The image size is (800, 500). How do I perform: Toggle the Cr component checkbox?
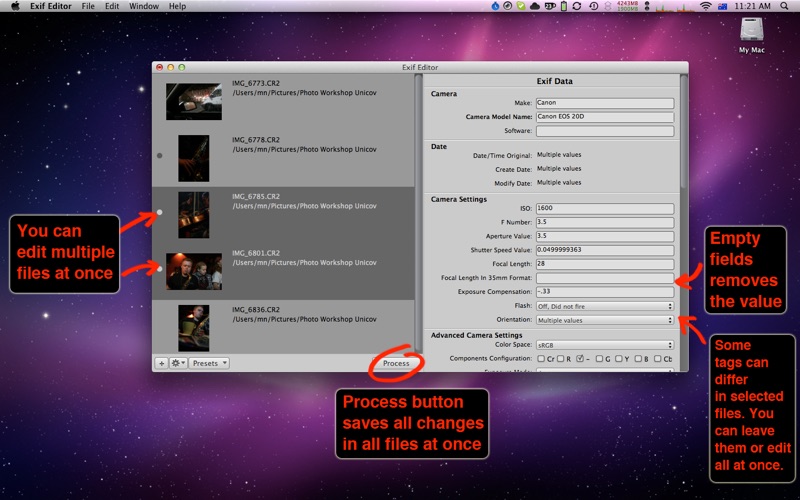click(x=541, y=357)
